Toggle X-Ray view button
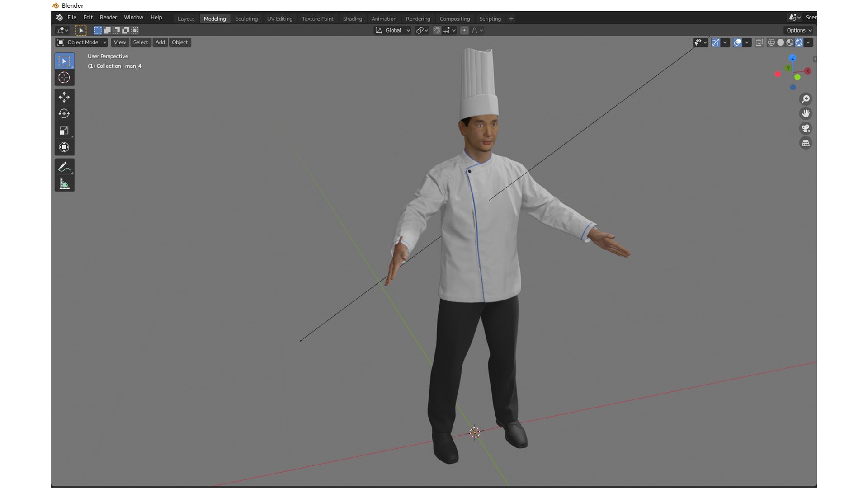The width and height of the screenshot is (868, 488). click(759, 42)
